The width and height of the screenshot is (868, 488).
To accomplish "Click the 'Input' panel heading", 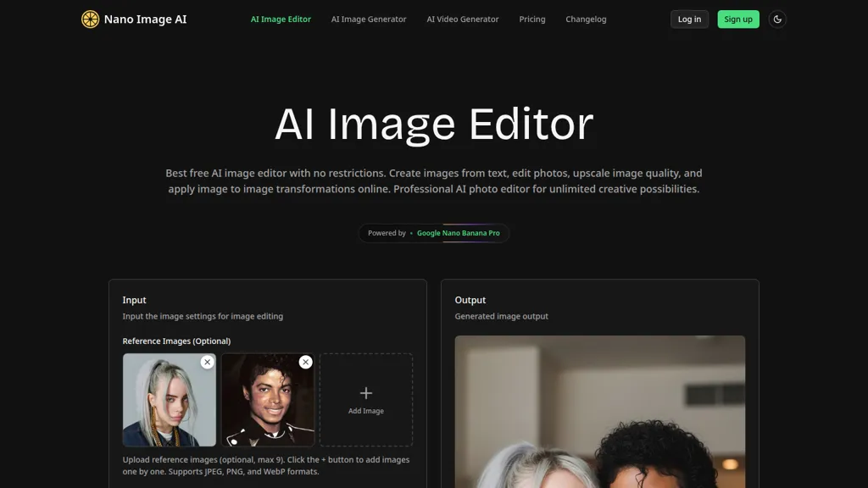I will (x=134, y=300).
